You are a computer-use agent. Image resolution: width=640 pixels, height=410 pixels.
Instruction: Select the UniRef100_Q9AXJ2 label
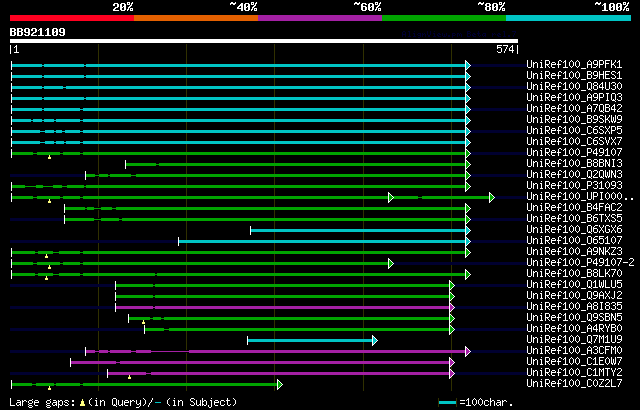click(574, 296)
